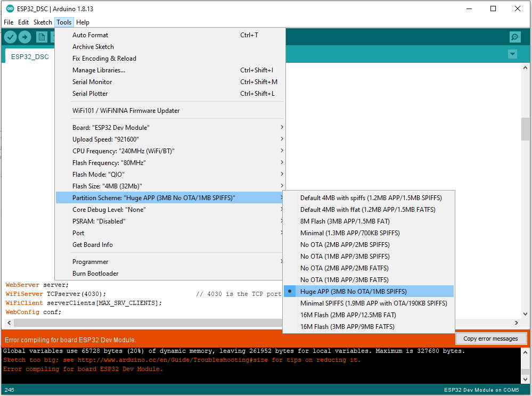Click the Upload arrow icon
Screen dimensions: 532x396
(25, 37)
